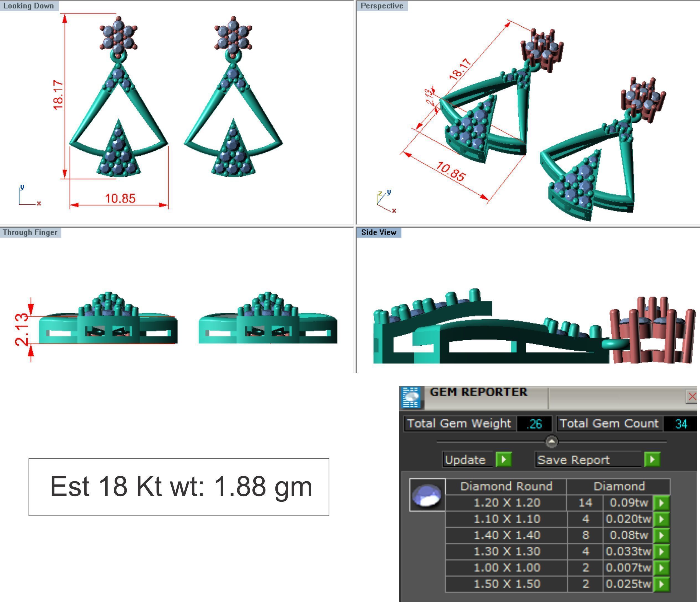The image size is (700, 602).
Task: Click green arrow for 1.40 X 1.40 row
Action: [x=662, y=535]
